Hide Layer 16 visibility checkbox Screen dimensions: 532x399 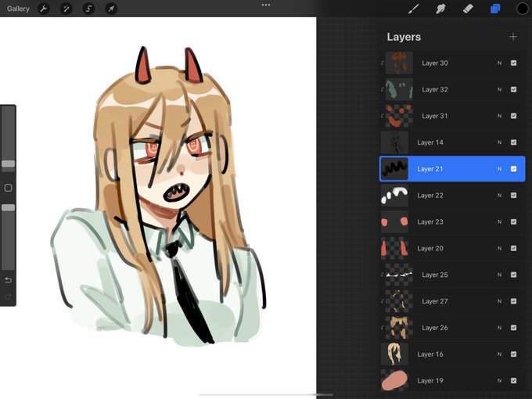(x=513, y=354)
